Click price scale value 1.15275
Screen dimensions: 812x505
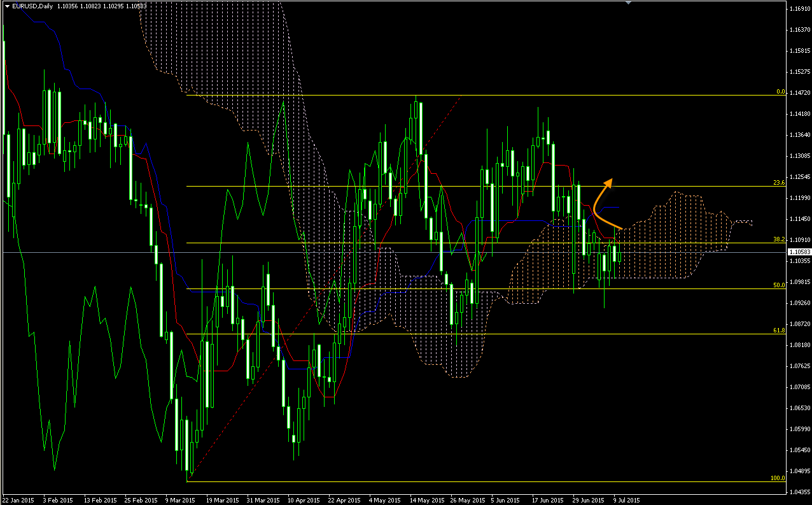(800, 72)
